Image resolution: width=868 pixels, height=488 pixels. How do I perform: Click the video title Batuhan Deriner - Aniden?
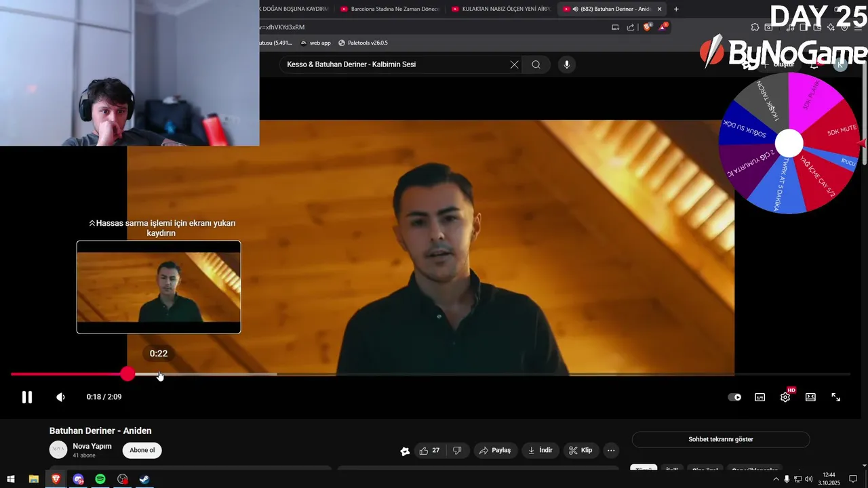(100, 431)
